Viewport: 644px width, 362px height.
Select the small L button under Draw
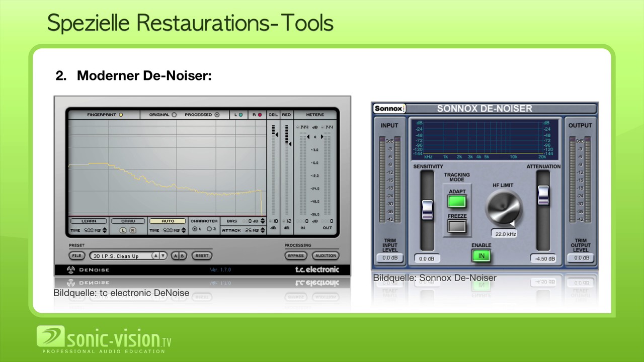tap(123, 230)
